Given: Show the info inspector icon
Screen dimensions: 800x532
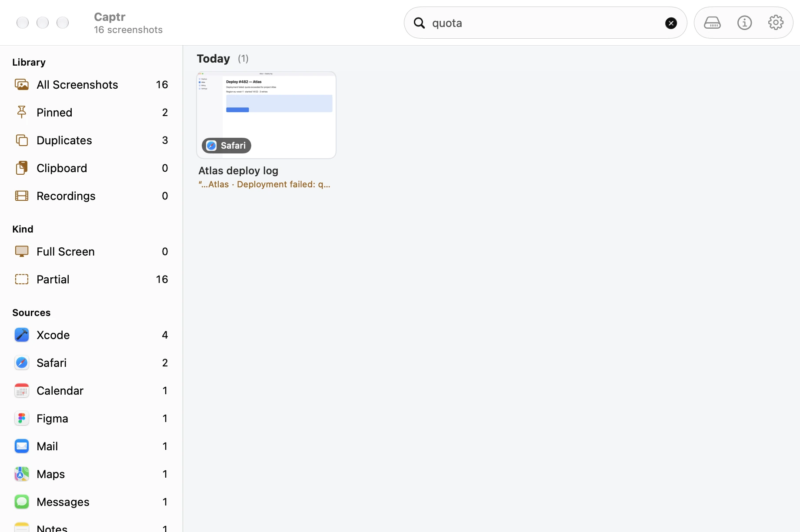Looking at the screenshot, I should tap(744, 23).
